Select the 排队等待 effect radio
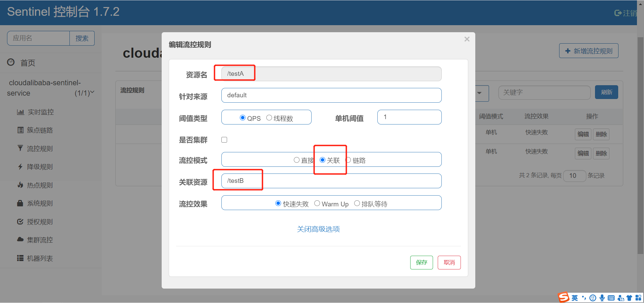Image resolution: width=644 pixels, height=303 pixels. pyautogui.click(x=357, y=203)
